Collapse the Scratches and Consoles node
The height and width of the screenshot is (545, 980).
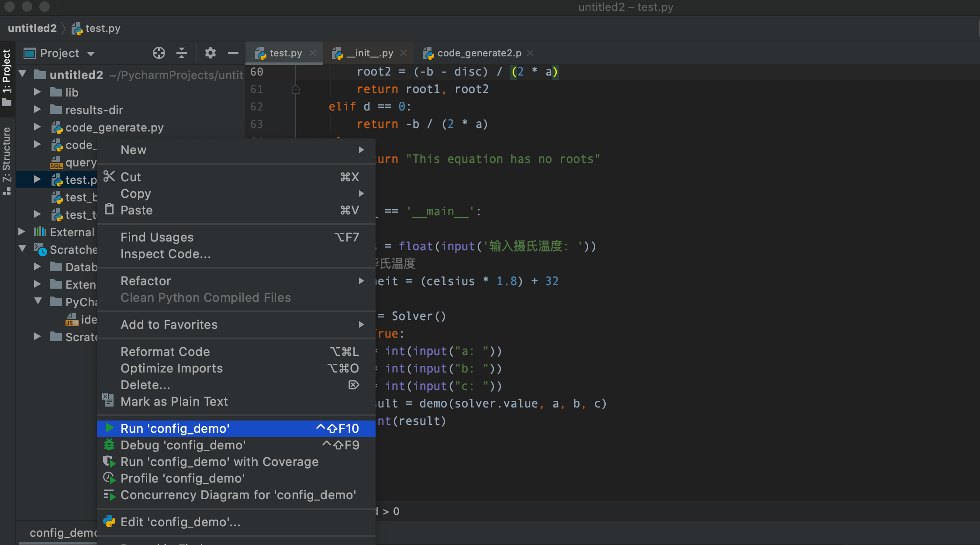coord(23,249)
